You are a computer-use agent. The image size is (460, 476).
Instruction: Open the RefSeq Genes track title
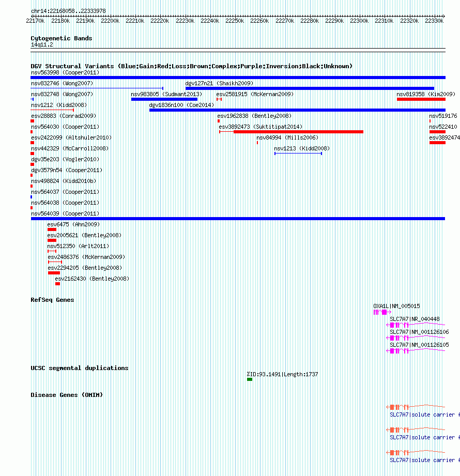(x=52, y=300)
